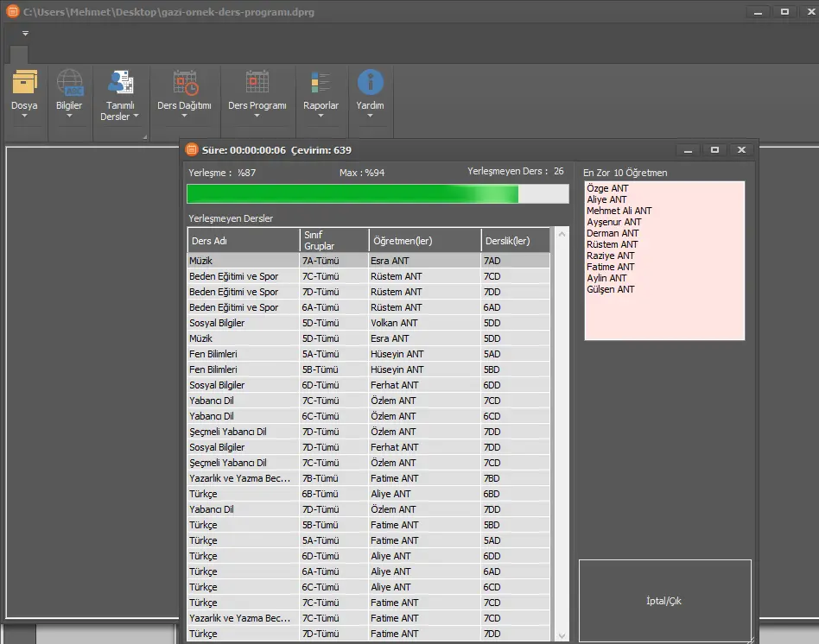Image resolution: width=819 pixels, height=644 pixels.
Task: Expand the Yardım dropdown arrow
Action: (370, 116)
